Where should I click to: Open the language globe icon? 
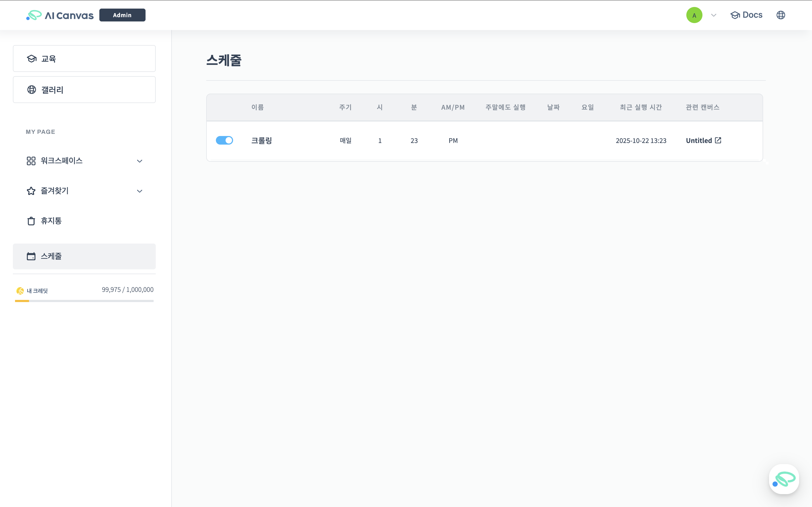[781, 15]
